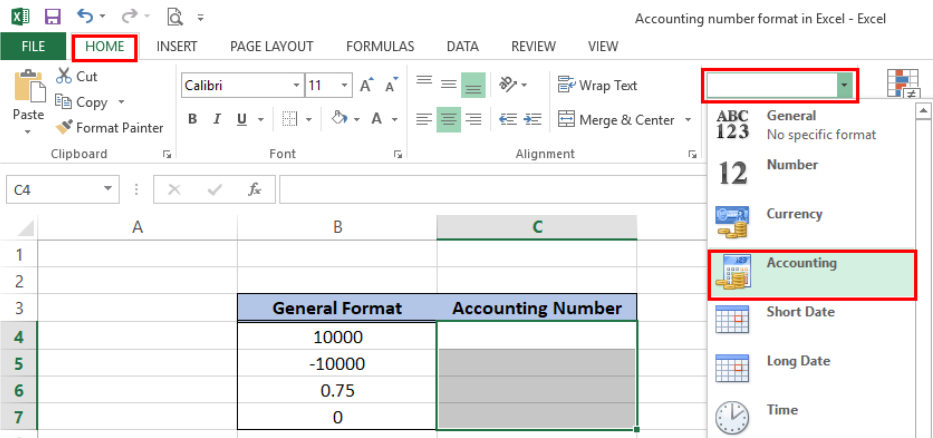The width and height of the screenshot is (933, 438).
Task: Increase font size with large A icon
Action: (x=367, y=85)
